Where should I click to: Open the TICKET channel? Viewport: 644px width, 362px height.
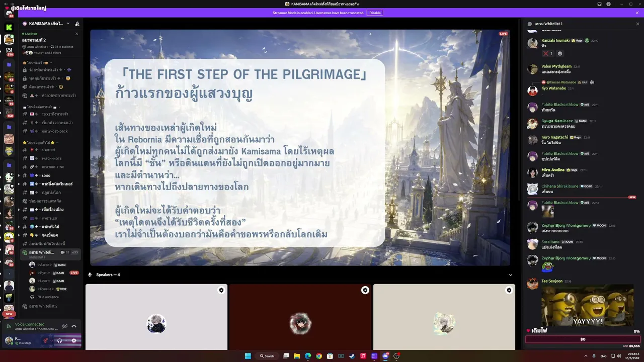point(50,114)
